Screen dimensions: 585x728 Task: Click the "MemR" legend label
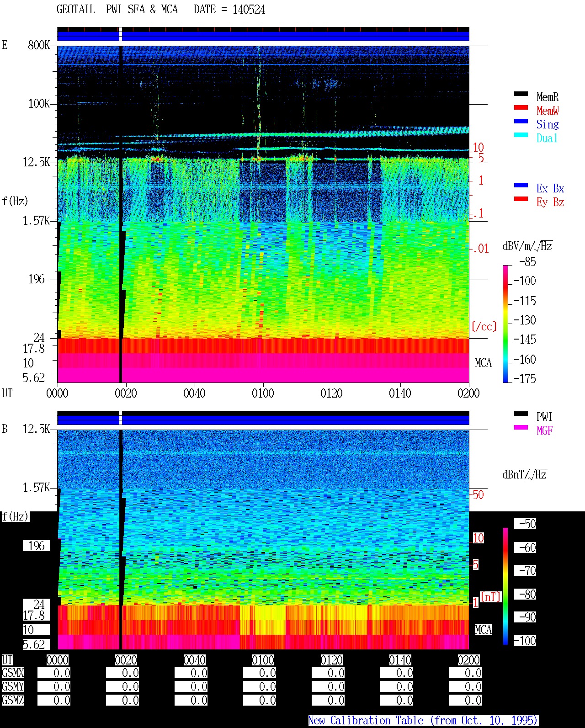pyautogui.click(x=548, y=97)
